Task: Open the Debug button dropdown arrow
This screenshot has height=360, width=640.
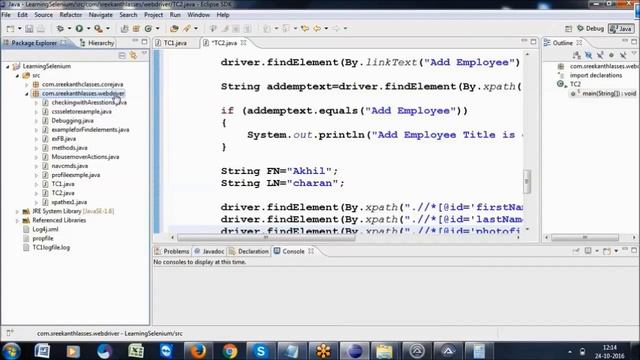Action: click(x=69, y=29)
